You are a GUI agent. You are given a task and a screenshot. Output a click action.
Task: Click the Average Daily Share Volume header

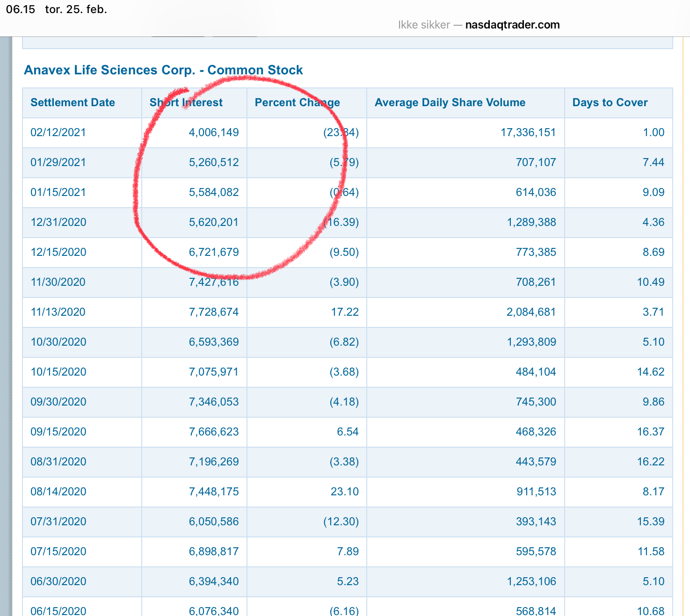point(450,102)
